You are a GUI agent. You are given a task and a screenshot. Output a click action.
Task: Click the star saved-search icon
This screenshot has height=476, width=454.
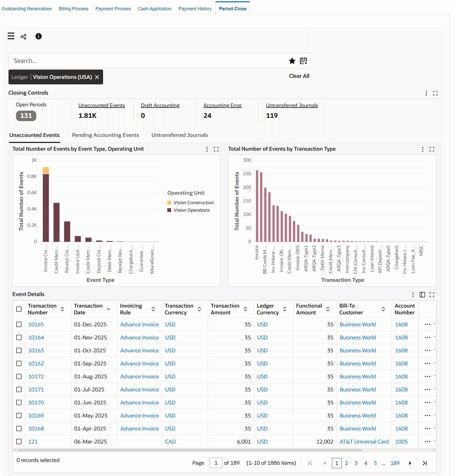click(x=292, y=61)
